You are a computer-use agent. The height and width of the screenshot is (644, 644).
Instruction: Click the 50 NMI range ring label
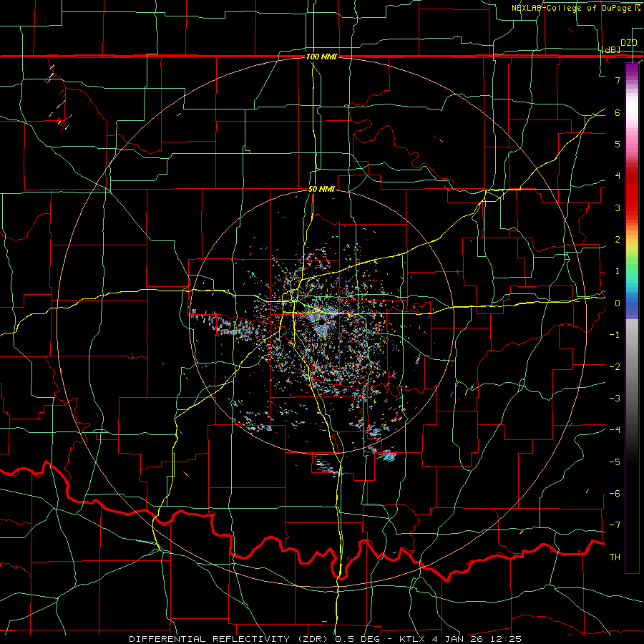[321, 189]
